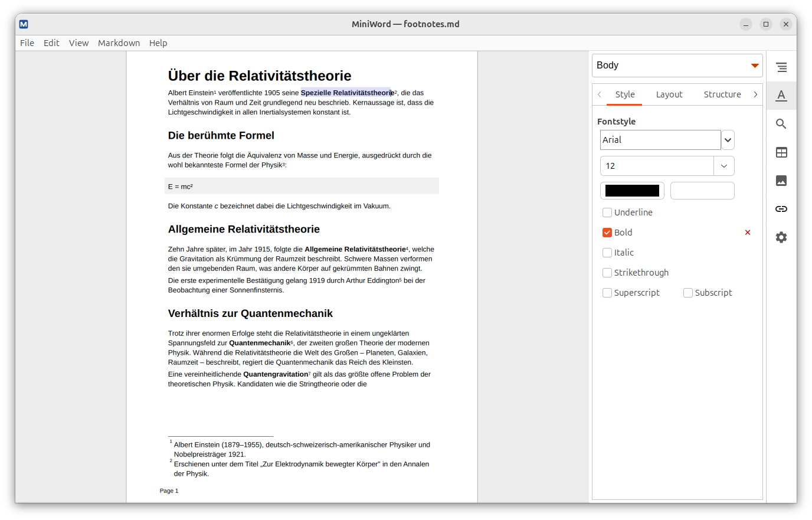Enable the Underline checkbox
The image size is (812, 520).
(x=607, y=212)
